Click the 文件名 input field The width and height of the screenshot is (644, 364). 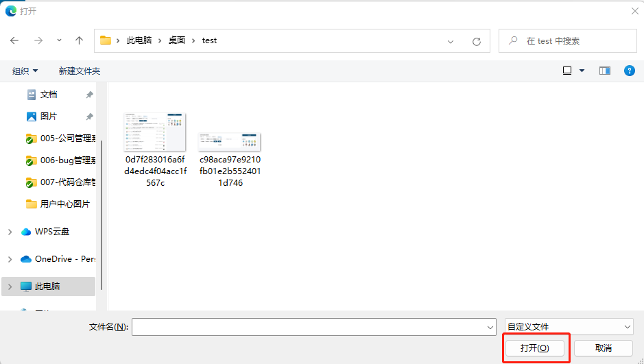click(x=313, y=327)
